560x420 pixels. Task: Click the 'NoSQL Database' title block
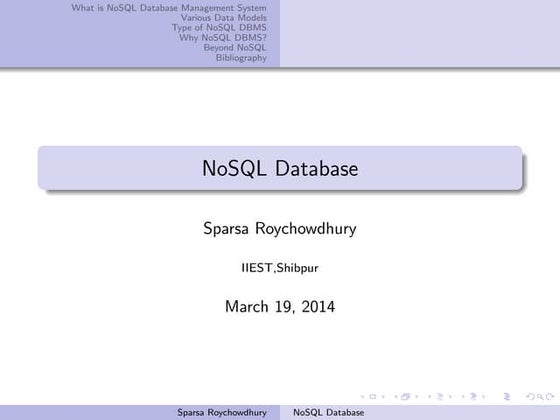[x=280, y=168]
